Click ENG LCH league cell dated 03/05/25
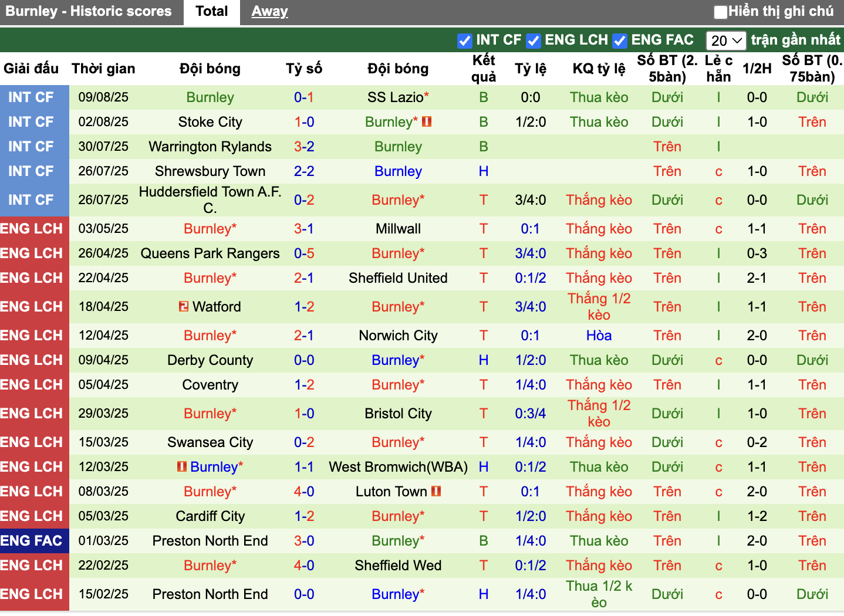 coord(34,229)
